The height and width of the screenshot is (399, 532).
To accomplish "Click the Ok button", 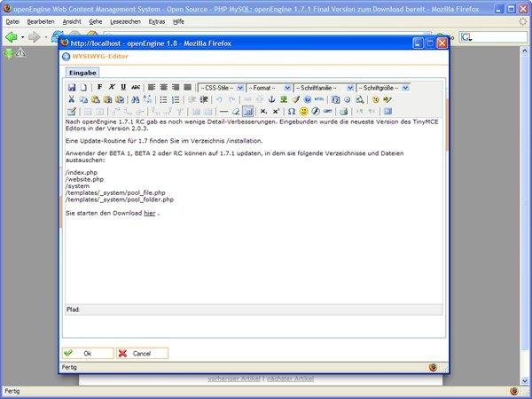I will pos(88,353).
